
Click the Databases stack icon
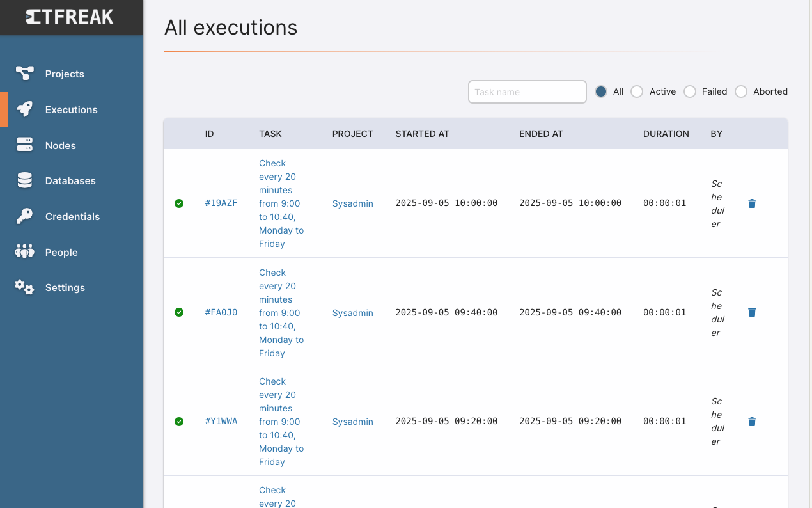click(x=24, y=181)
